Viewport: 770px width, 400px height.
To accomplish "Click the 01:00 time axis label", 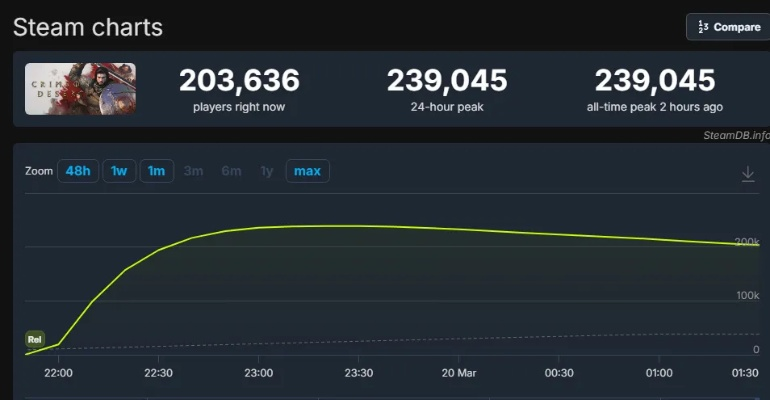I will click(x=659, y=373).
